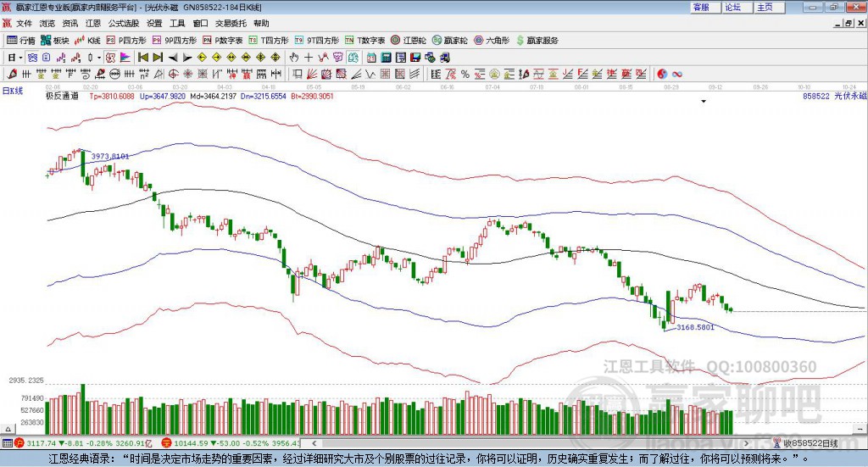Click the black right arrow icon
The width and height of the screenshot is (868, 467).
[x=187, y=58]
